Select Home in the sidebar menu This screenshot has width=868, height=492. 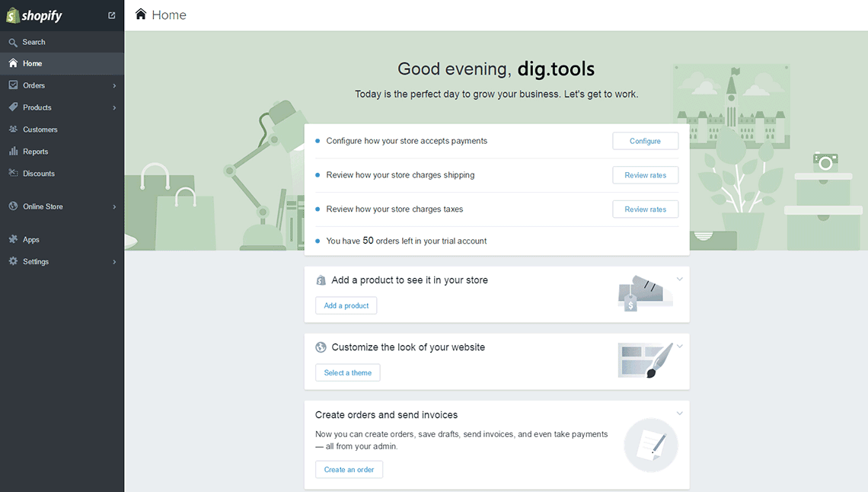(x=33, y=64)
